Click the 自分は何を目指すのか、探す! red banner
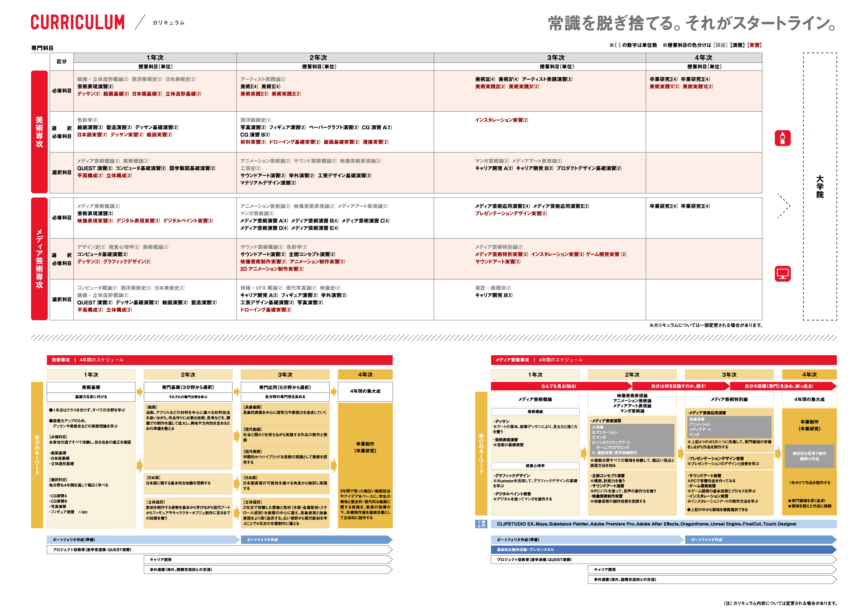 tap(680, 386)
